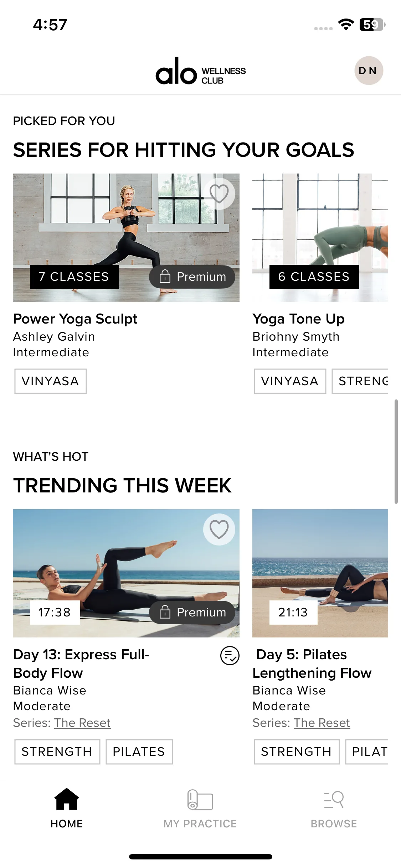This screenshot has height=868, width=401.
Task: Tap the Premium lock badge on Power Yoga Sculpt
Action: [192, 277]
